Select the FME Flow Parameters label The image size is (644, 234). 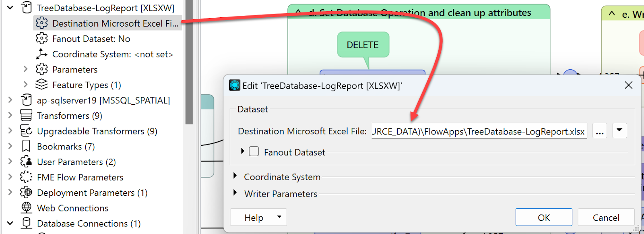click(80, 177)
